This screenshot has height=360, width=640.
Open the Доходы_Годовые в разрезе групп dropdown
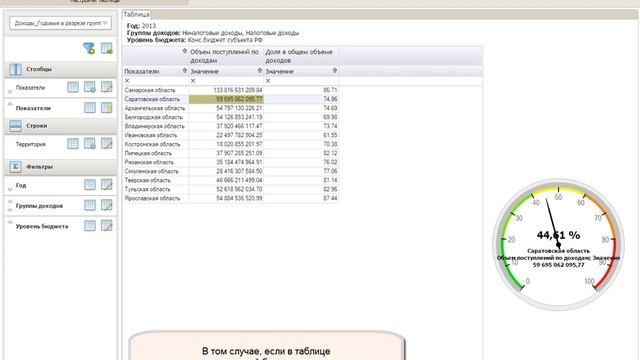[60, 23]
